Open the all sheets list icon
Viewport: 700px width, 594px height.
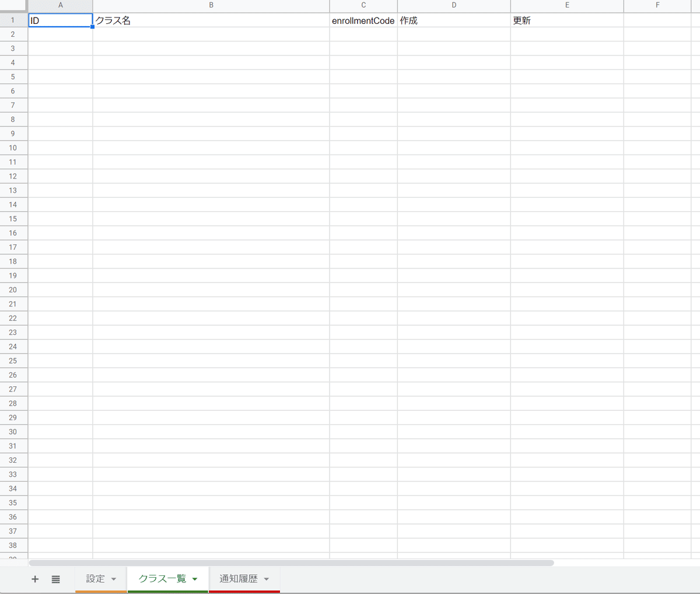point(56,579)
